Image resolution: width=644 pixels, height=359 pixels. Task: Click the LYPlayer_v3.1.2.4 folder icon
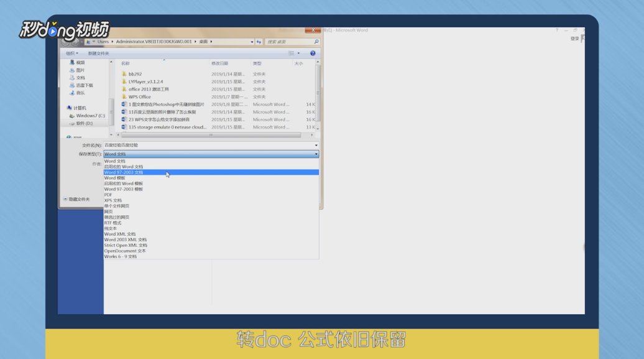click(124, 82)
